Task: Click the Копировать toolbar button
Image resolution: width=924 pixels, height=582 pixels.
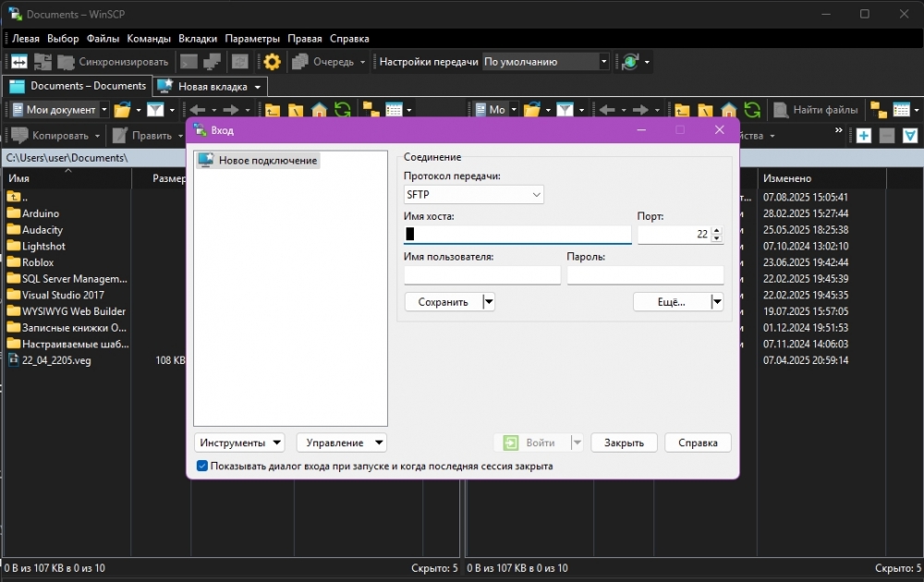Action: click(51, 136)
